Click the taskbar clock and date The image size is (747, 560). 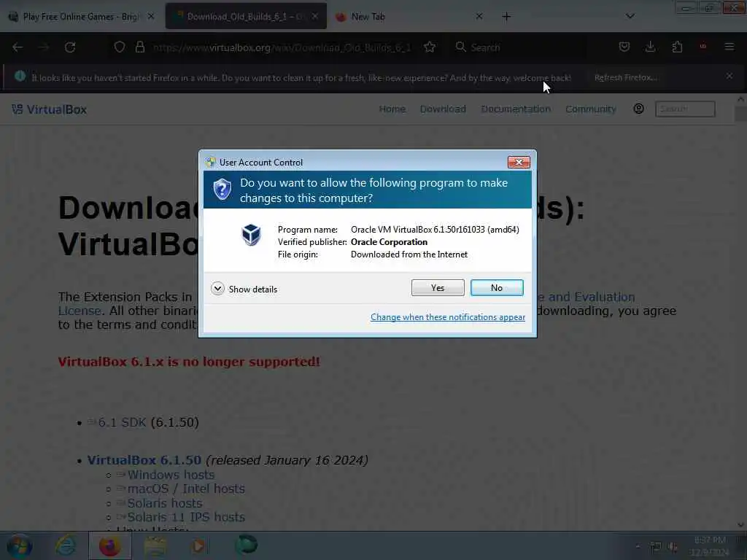coord(710,546)
